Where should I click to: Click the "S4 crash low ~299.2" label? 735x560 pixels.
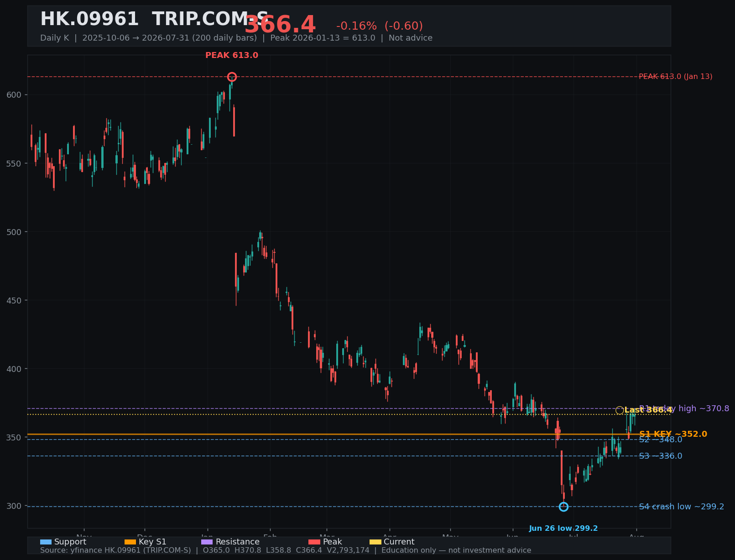[x=681, y=507]
